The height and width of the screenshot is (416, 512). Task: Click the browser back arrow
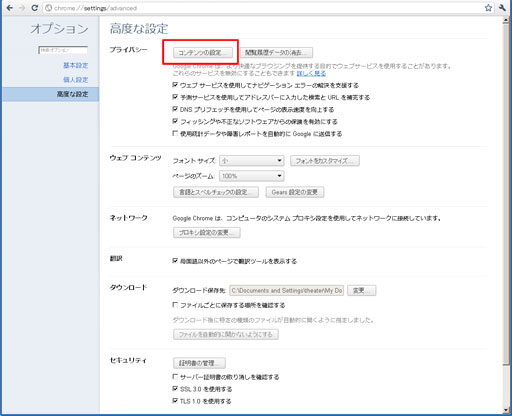coord(10,8)
